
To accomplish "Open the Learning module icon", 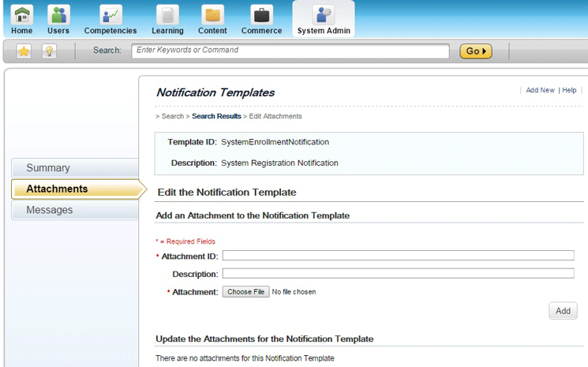I will click(167, 15).
